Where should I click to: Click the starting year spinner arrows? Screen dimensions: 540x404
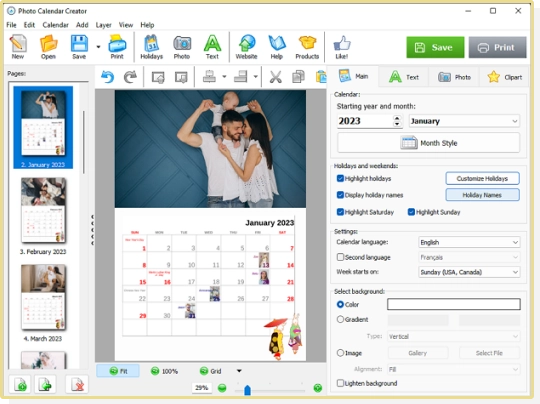(x=397, y=121)
